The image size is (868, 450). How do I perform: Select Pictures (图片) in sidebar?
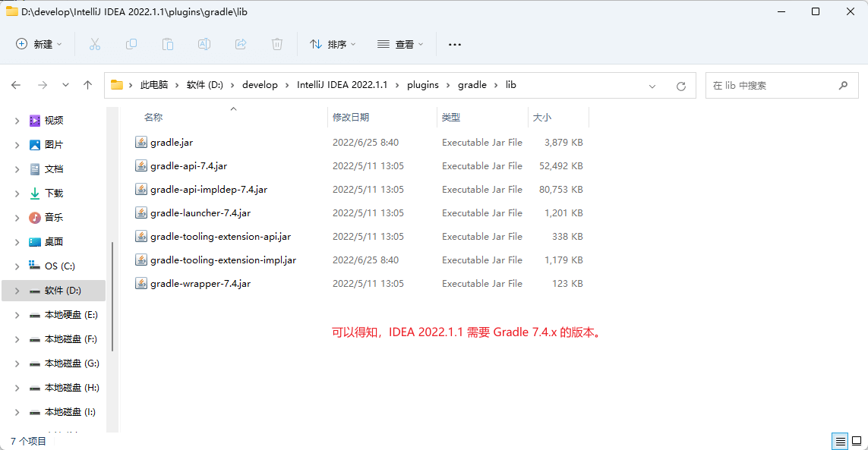click(x=54, y=144)
